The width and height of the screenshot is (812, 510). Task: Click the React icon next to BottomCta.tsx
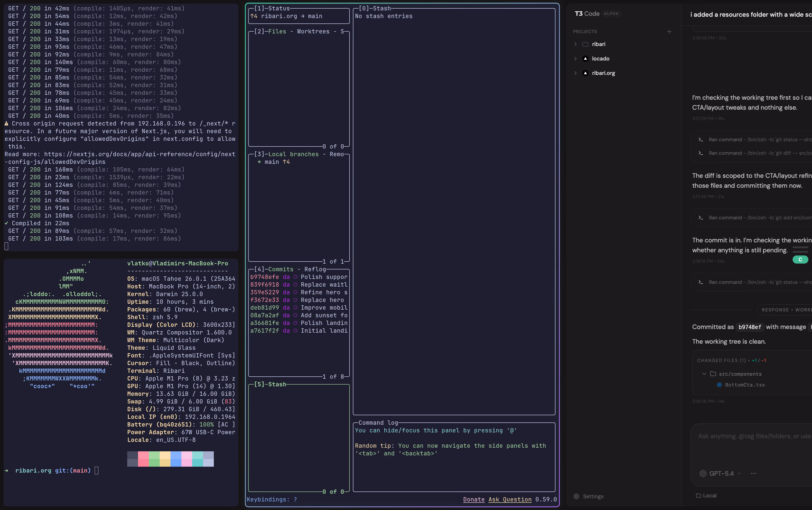tap(720, 385)
